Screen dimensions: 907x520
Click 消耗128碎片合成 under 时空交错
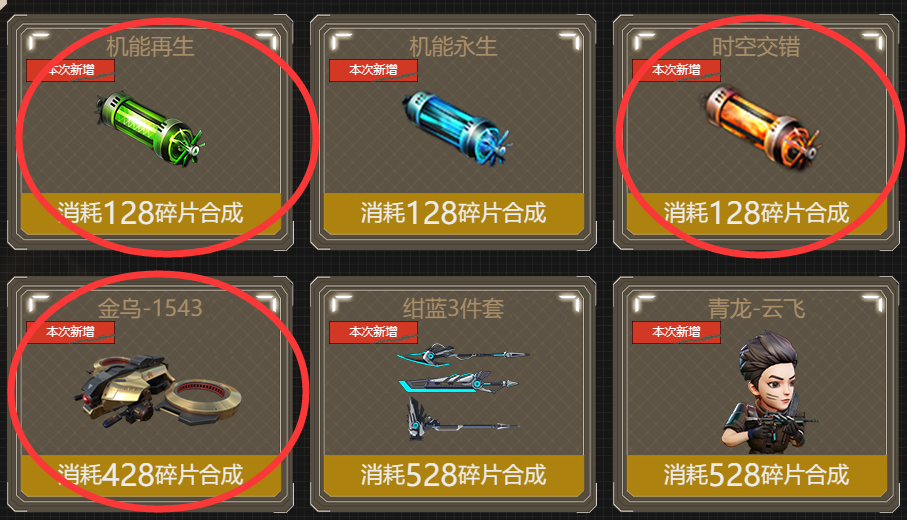click(x=757, y=213)
